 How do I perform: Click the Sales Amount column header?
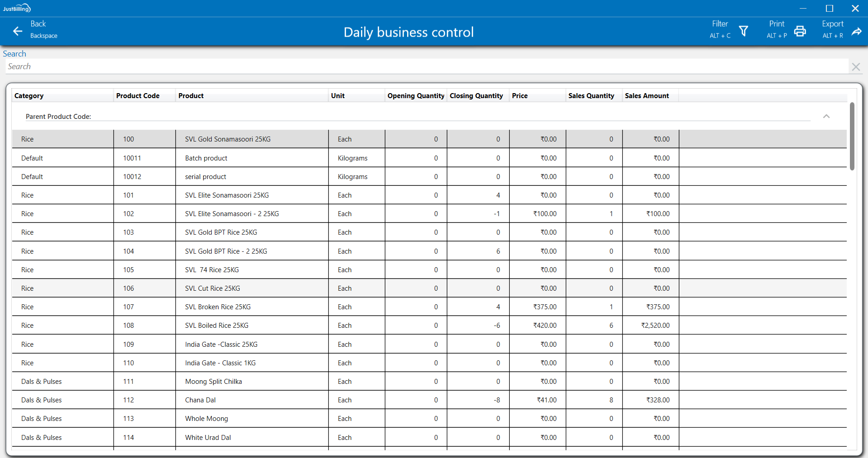pyautogui.click(x=646, y=96)
